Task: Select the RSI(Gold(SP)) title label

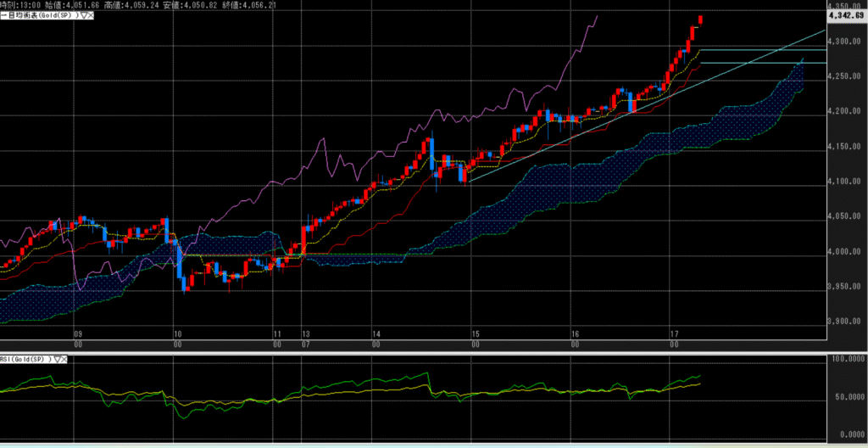Action: [25, 360]
